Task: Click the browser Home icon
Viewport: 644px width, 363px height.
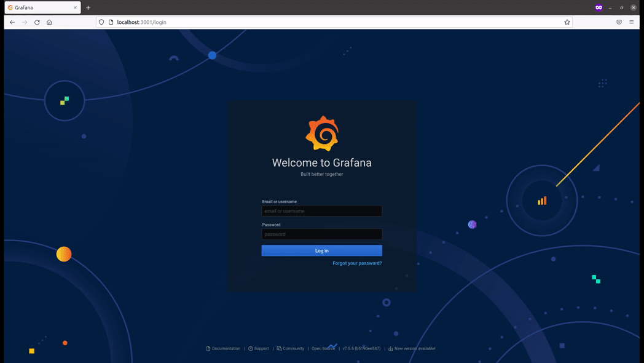Action: pos(49,22)
